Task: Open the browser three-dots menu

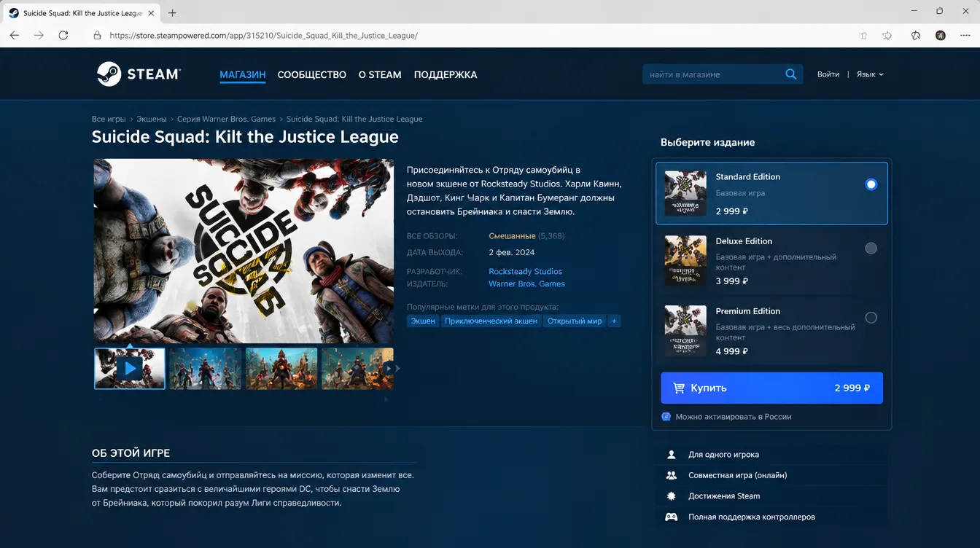Action: [x=965, y=36]
